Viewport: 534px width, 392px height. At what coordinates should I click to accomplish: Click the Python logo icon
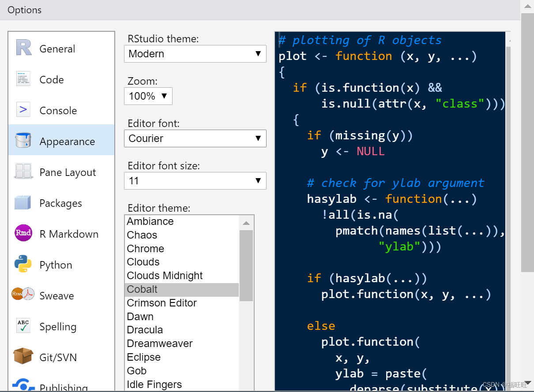23,264
